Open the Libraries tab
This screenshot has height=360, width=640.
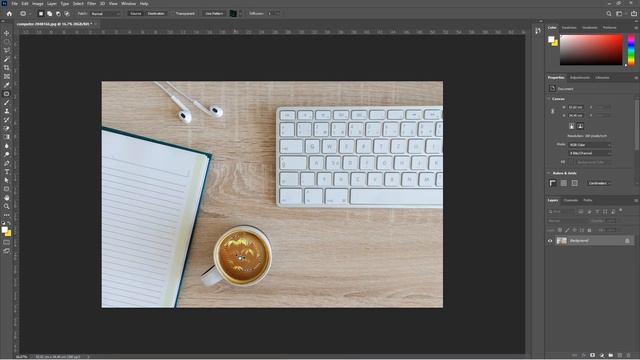(x=602, y=78)
